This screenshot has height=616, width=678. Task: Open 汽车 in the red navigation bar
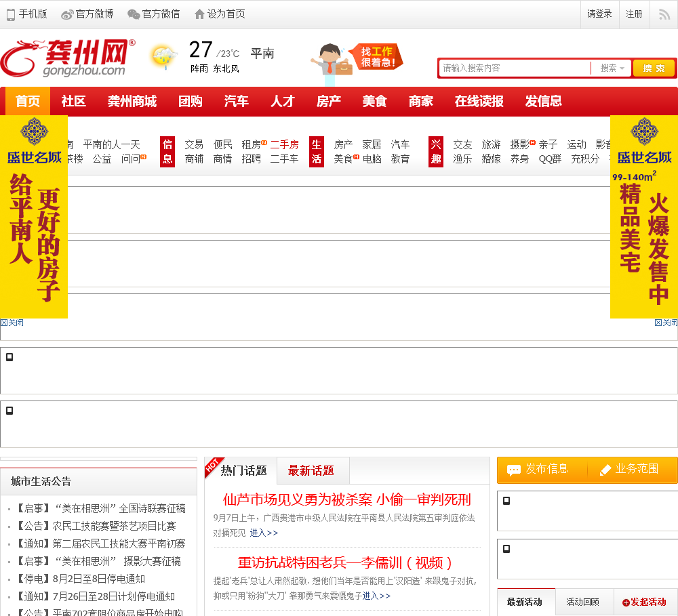click(236, 101)
